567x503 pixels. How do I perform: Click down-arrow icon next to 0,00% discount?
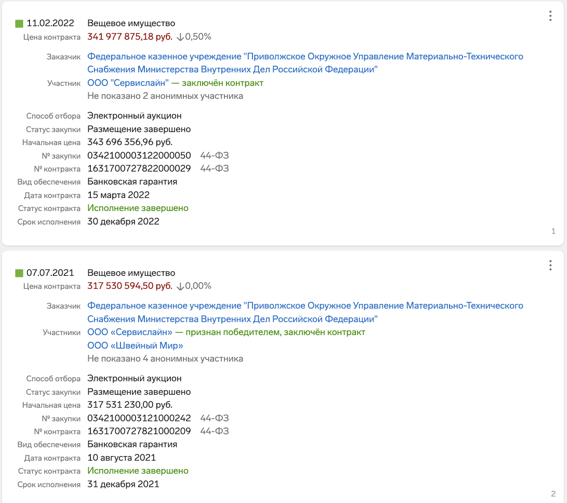click(180, 286)
